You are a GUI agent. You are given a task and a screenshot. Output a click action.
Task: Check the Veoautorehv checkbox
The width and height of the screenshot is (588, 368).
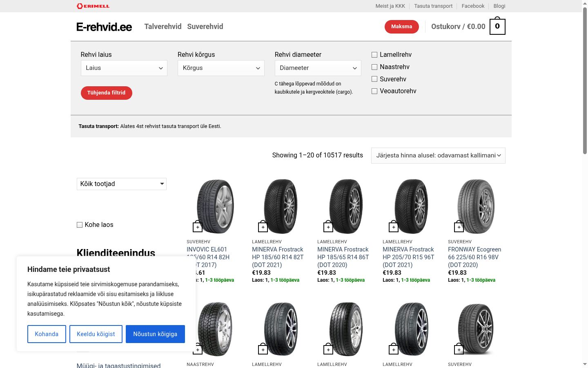coord(374,91)
